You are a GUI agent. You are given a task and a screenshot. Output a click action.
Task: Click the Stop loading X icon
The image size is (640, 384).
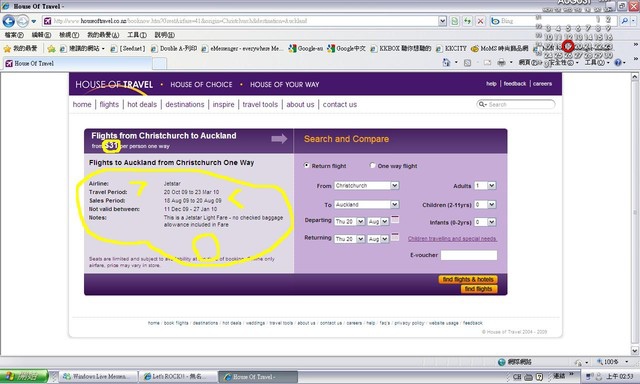click(x=480, y=21)
